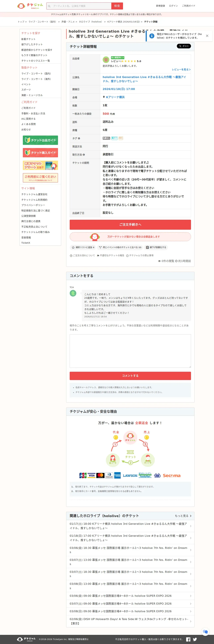Open the 03/06(金) 18:30 7th fes row chevron

(190, 550)
